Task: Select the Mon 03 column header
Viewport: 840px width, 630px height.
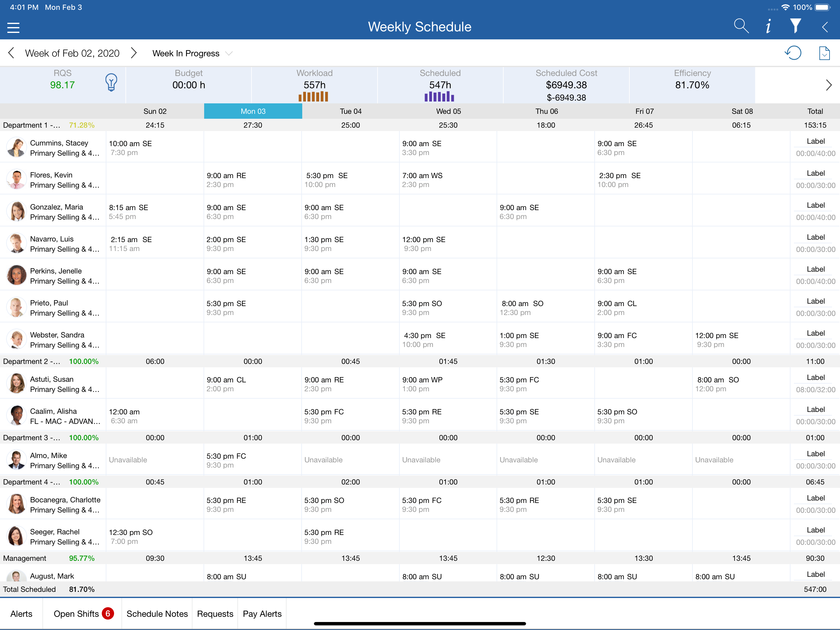Action: [x=253, y=111]
